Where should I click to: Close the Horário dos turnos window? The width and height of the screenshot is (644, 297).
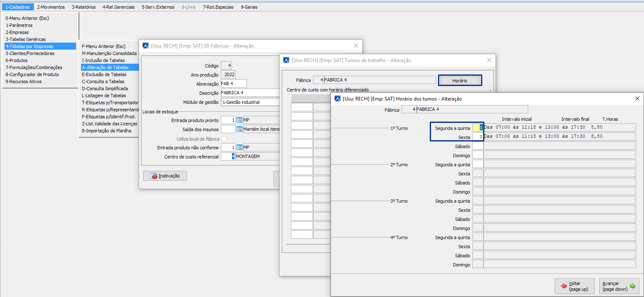coord(637,99)
